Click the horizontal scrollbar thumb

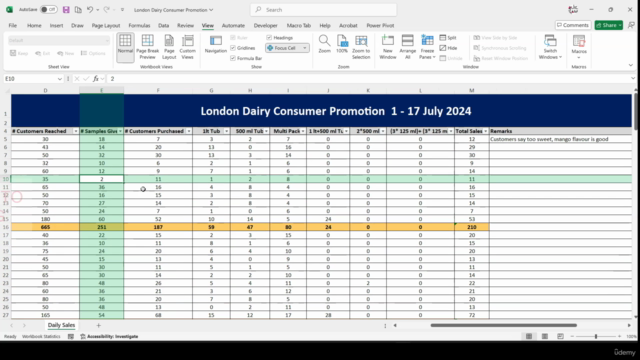504,325
